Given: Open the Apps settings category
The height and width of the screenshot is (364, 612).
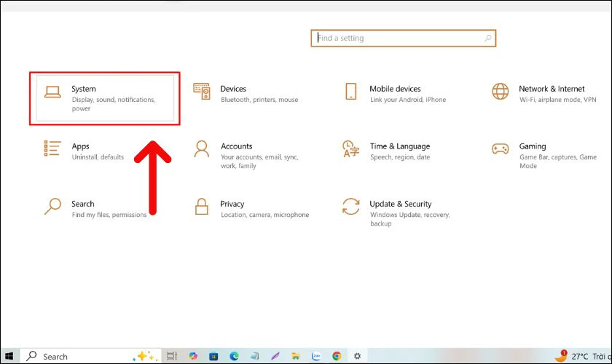Looking at the screenshot, I should (x=84, y=151).
